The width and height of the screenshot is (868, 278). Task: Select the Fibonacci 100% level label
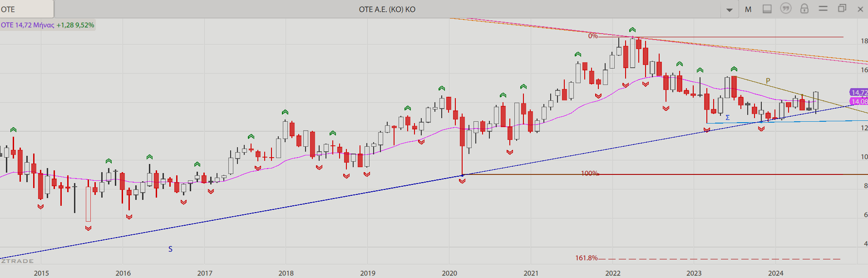click(590, 174)
